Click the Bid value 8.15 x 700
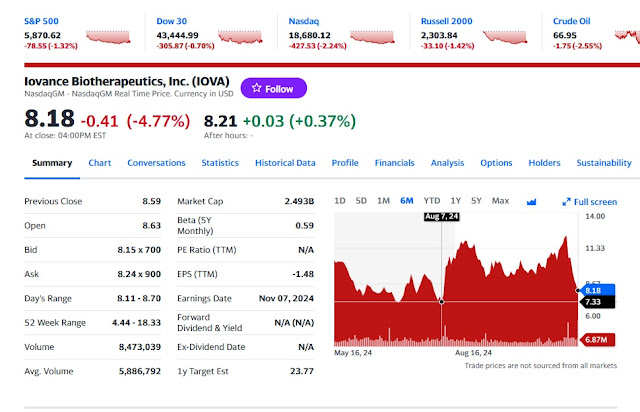The height and width of the screenshot is (412, 640). 139,250
